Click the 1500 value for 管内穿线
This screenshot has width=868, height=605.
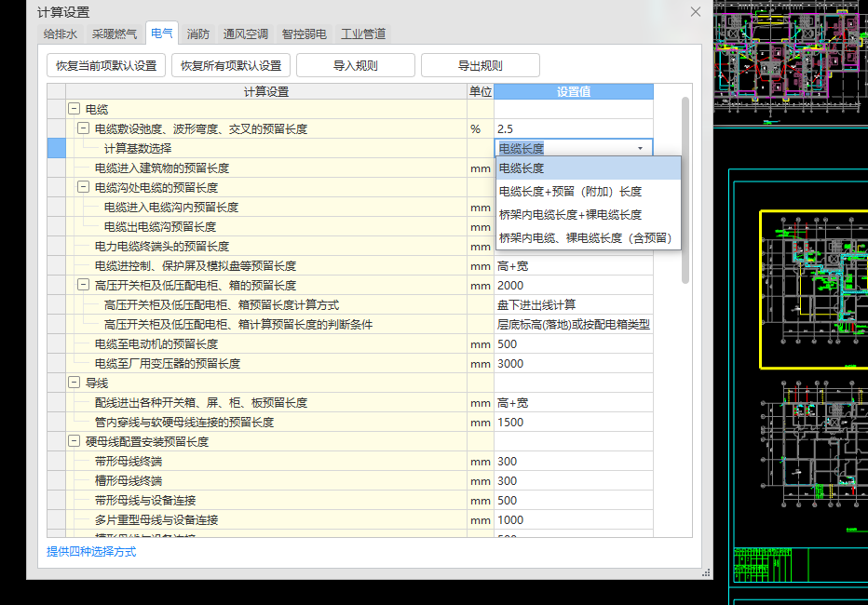coord(574,422)
